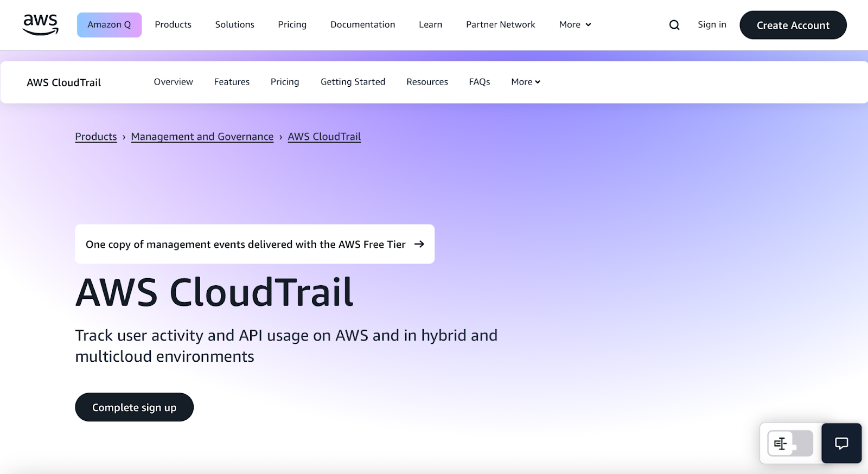The height and width of the screenshot is (474, 868).
Task: Expand CloudTrail sub-navigation More dropdown
Action: [526, 82]
